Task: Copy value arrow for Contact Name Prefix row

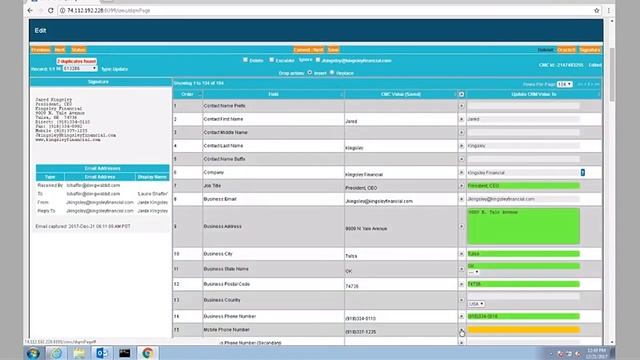Action: coord(461,106)
